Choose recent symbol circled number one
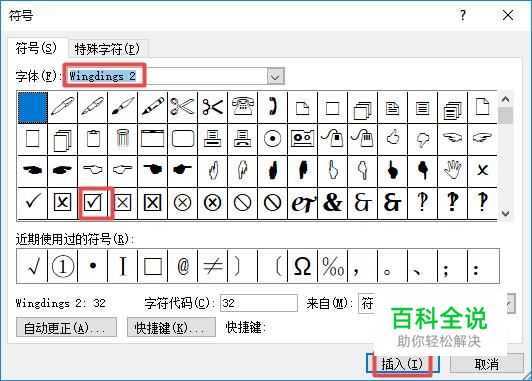532x381 pixels. [62, 266]
